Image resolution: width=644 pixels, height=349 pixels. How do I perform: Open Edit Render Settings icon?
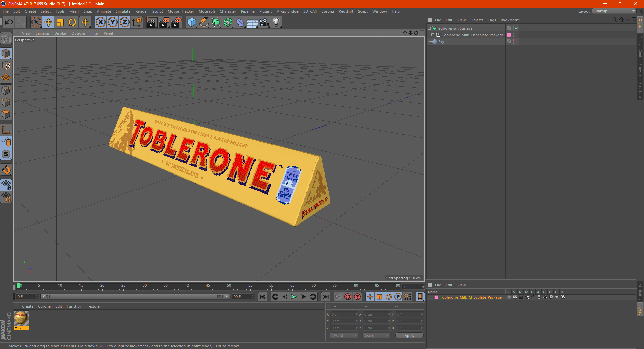pos(176,22)
